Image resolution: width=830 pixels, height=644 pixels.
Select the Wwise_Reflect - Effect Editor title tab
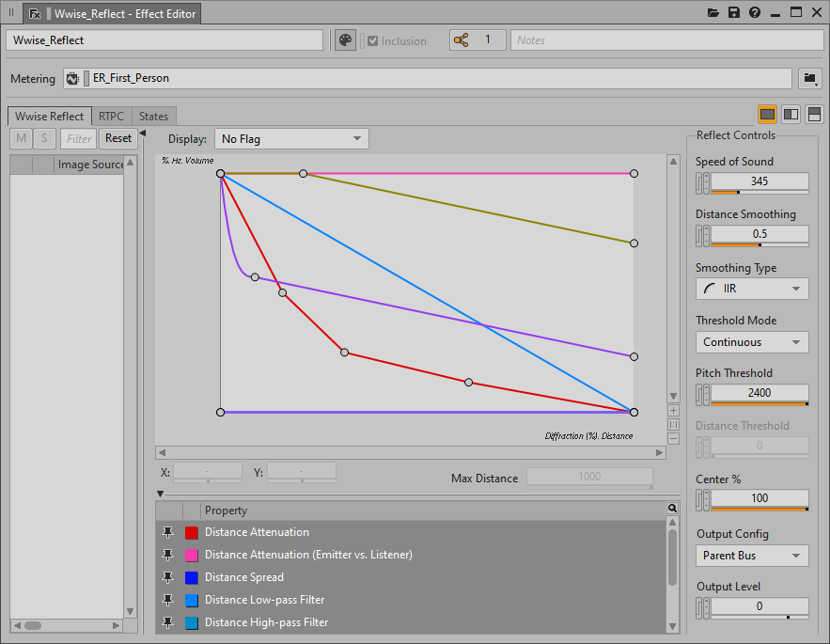[x=112, y=14]
